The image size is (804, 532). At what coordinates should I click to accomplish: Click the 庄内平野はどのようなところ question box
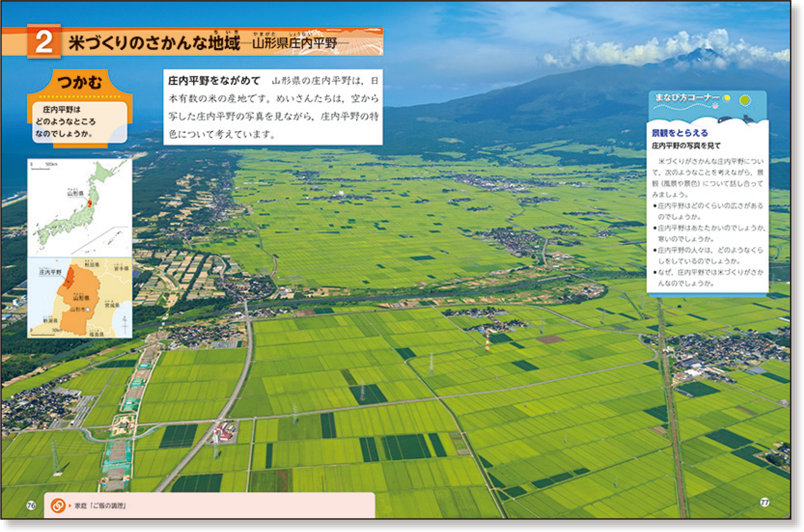[80, 122]
